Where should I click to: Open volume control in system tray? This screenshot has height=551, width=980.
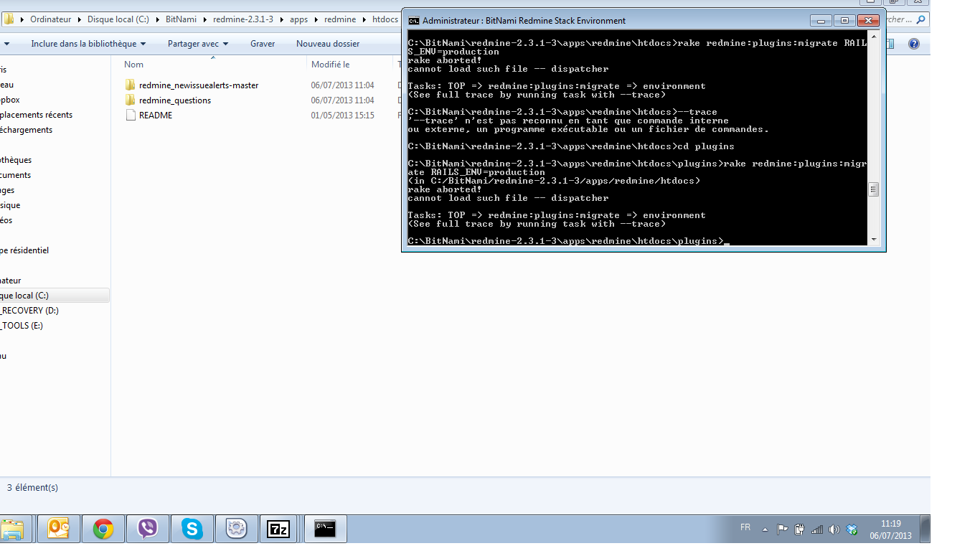(834, 529)
